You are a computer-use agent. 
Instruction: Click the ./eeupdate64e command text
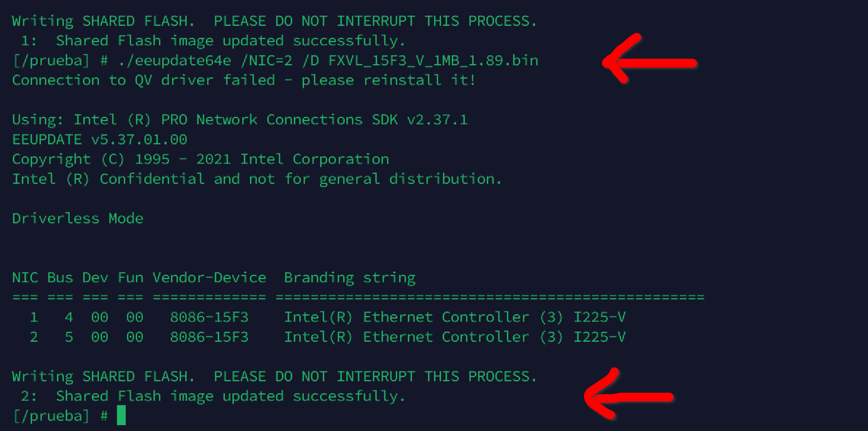[x=174, y=60]
